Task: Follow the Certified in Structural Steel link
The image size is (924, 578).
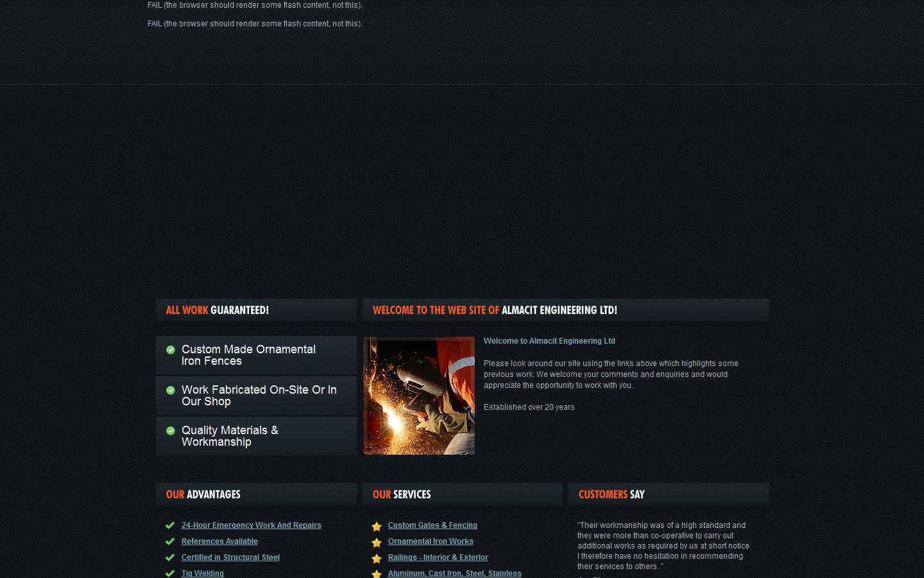Action: [x=230, y=557]
